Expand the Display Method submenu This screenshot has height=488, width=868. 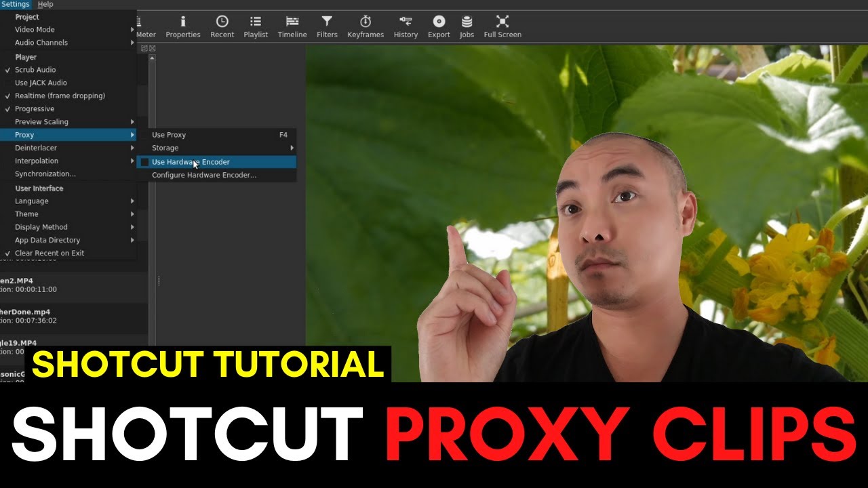(x=68, y=227)
